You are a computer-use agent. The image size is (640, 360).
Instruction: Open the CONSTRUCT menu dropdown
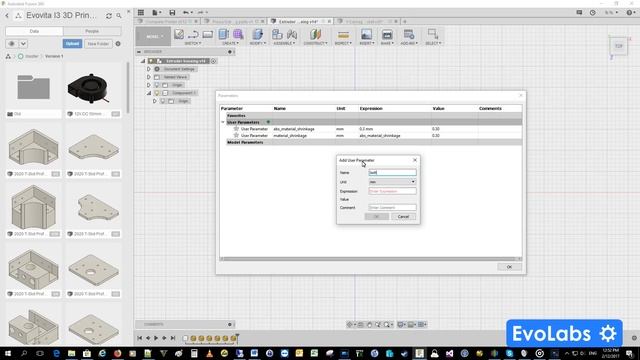[315, 43]
